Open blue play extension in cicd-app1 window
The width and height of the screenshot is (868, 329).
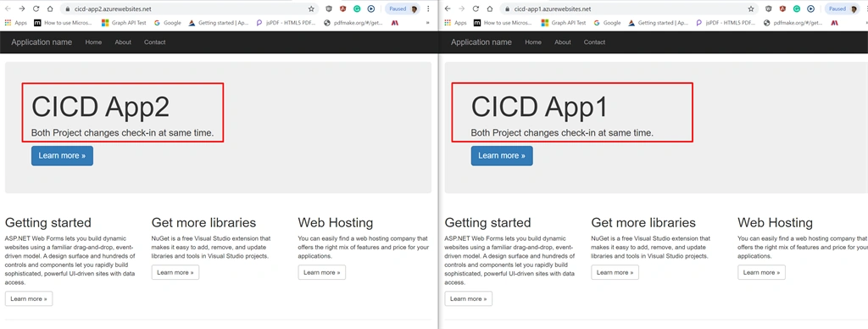point(810,8)
